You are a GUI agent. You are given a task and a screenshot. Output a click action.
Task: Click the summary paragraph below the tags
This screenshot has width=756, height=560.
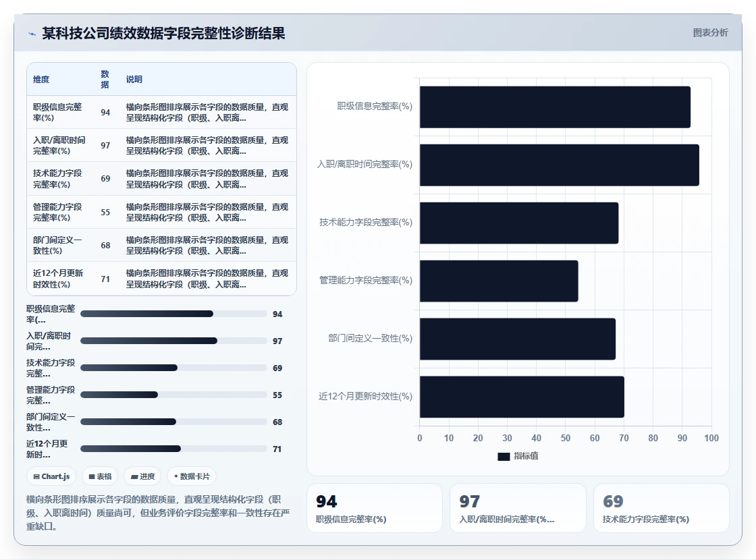tap(158, 513)
